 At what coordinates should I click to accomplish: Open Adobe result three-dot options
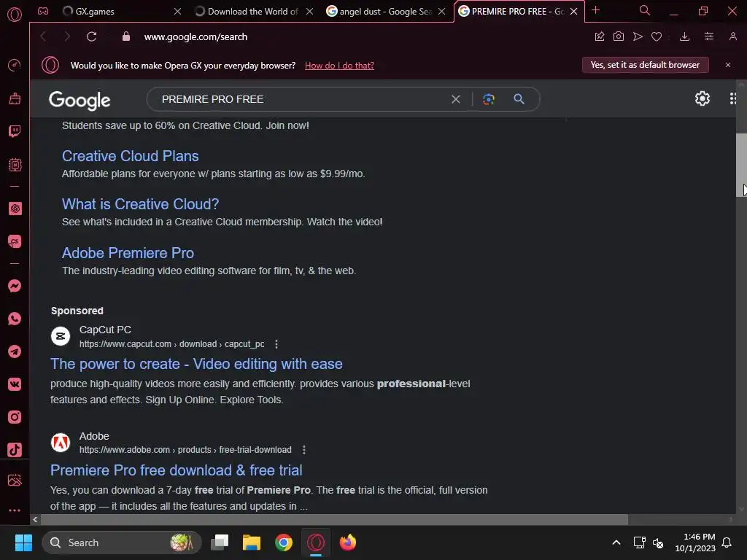point(304,449)
